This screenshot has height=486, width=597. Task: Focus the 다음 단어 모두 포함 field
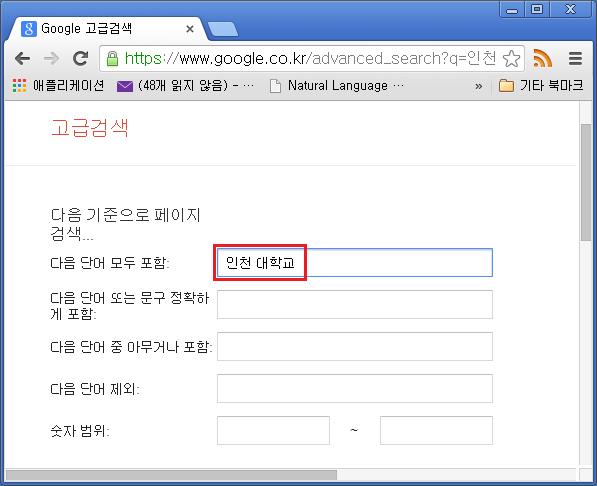coord(355,262)
